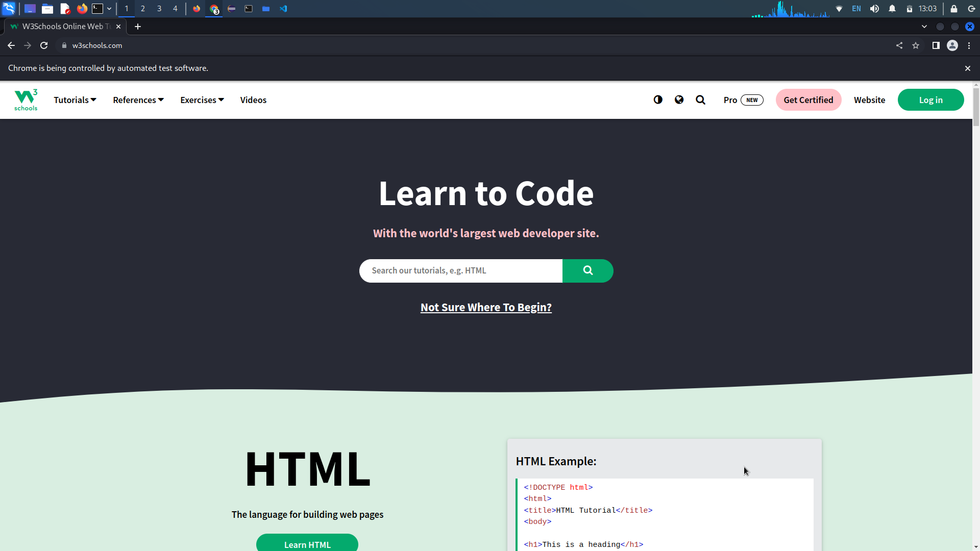Viewport: 980px width, 551px height.
Task: Focus the tutorials search input field
Action: click(460, 271)
